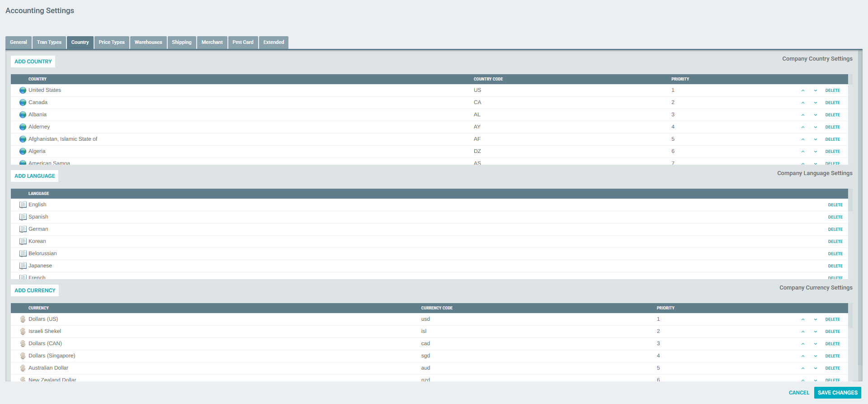Viewport: 868px width, 404px height.
Task: Move Canada up in country priority
Action: (x=803, y=103)
